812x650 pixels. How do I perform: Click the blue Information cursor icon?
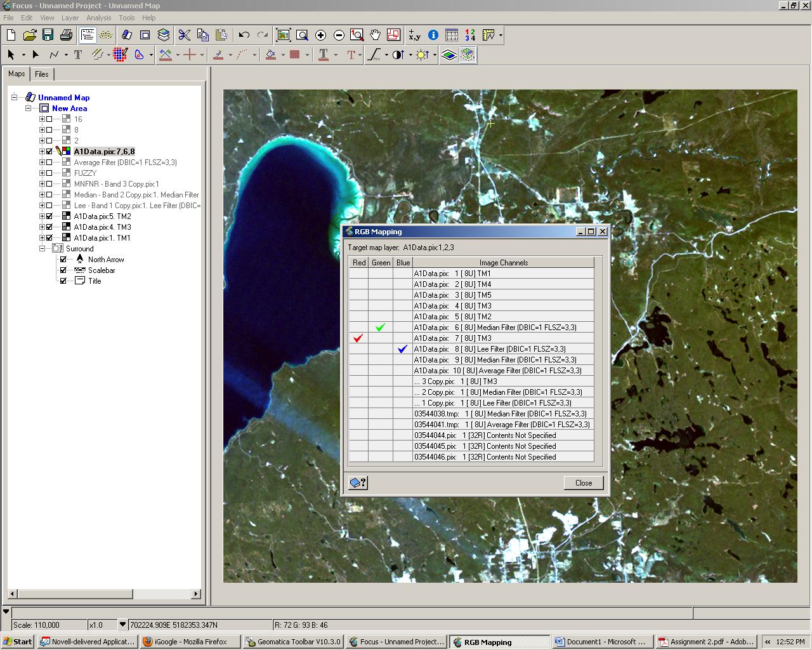433,36
